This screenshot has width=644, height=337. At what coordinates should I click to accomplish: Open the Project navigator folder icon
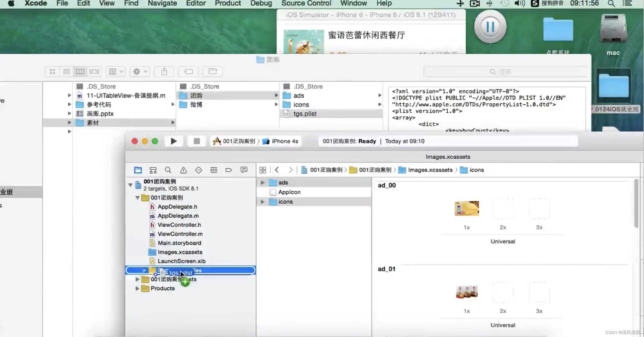click(x=138, y=170)
